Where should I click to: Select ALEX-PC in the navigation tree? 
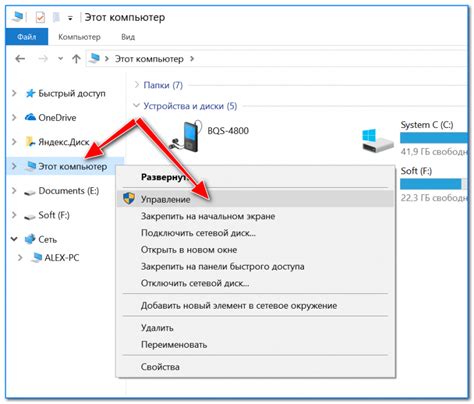(x=62, y=257)
